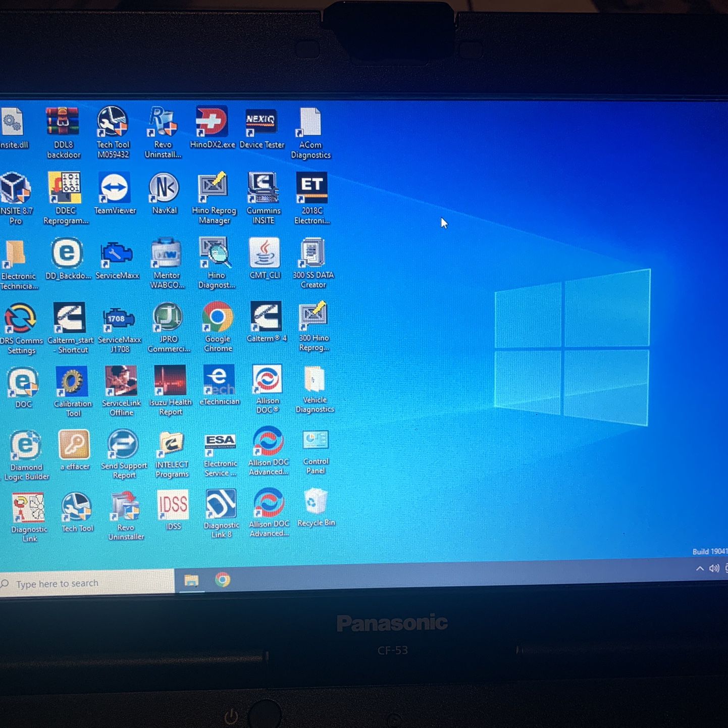Launch the Cummins INSITE shortcut
Screen dimensions: 728x728
[x=263, y=188]
